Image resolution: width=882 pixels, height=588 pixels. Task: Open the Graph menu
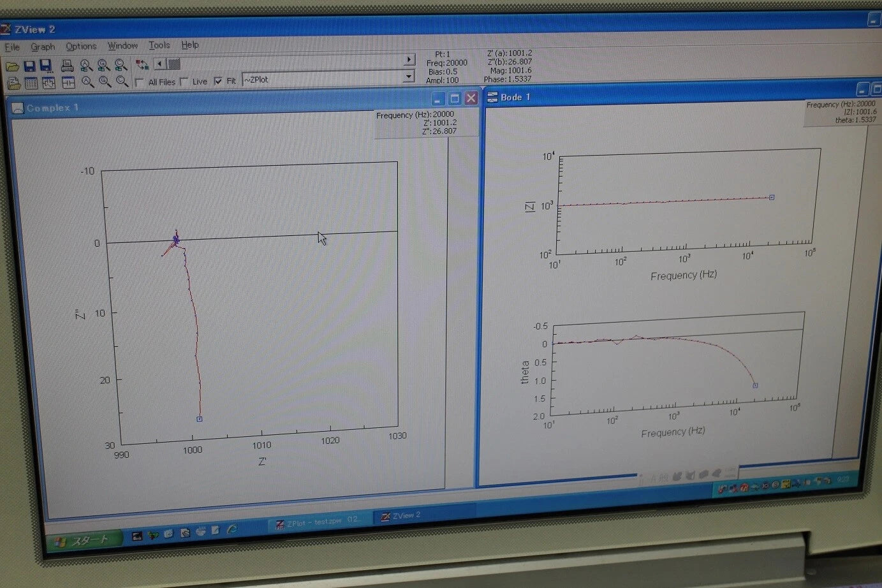43,47
